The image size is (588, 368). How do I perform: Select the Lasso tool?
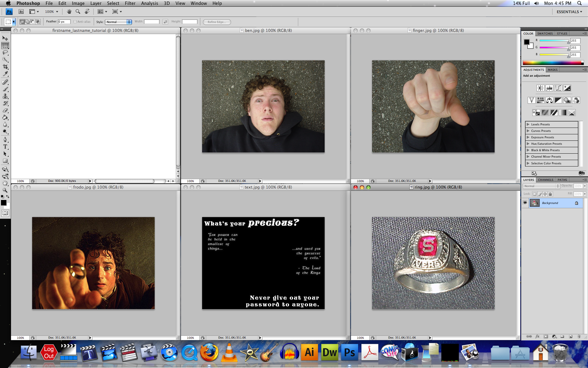(5, 53)
